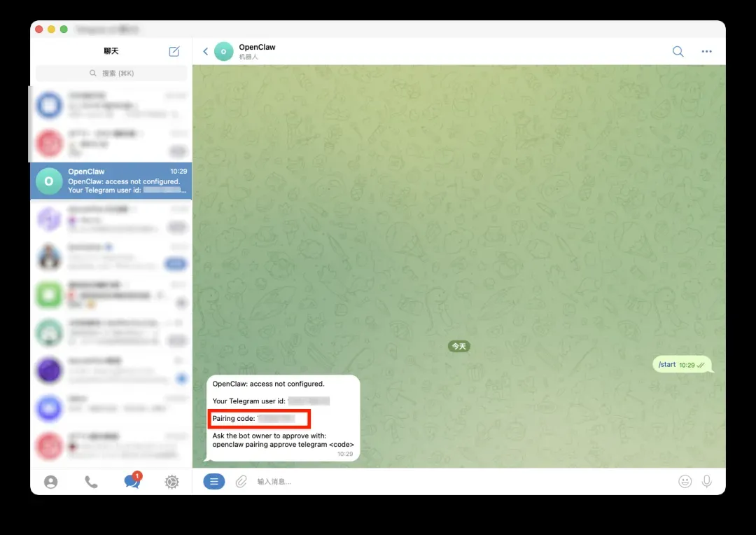756x535 pixels.
Task: Attach a file with paperclip icon
Action: coord(241,481)
